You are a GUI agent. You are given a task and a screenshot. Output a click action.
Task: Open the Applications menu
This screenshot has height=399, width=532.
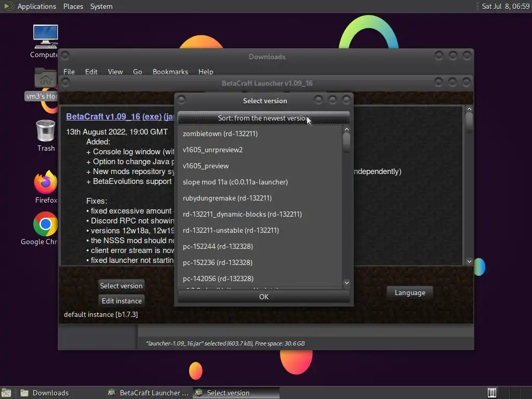[x=37, y=6]
